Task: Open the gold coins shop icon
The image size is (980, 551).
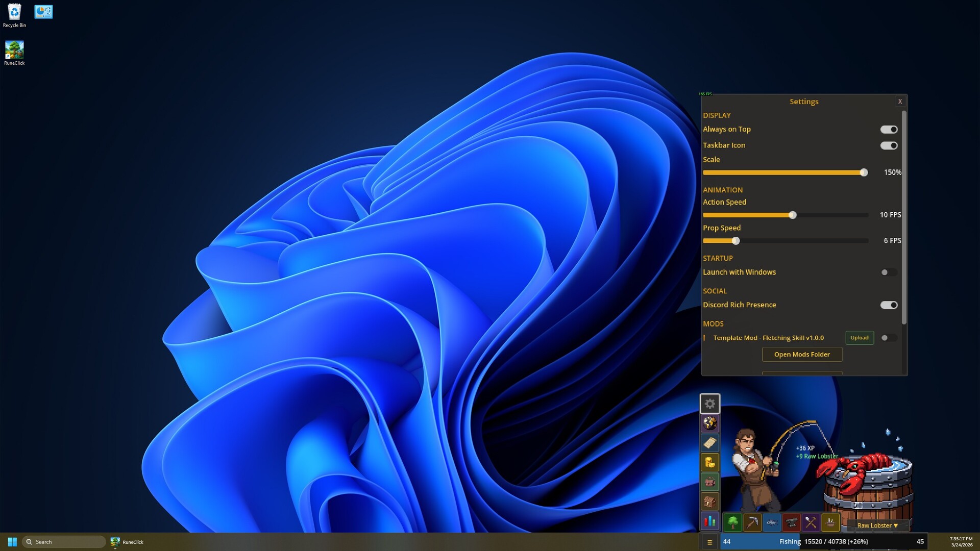Action: click(x=709, y=463)
